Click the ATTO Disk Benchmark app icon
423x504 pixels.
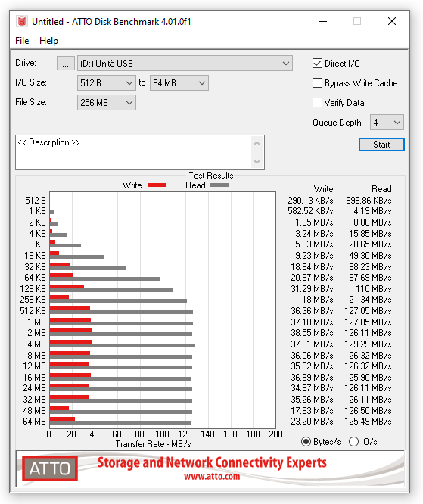coord(21,21)
